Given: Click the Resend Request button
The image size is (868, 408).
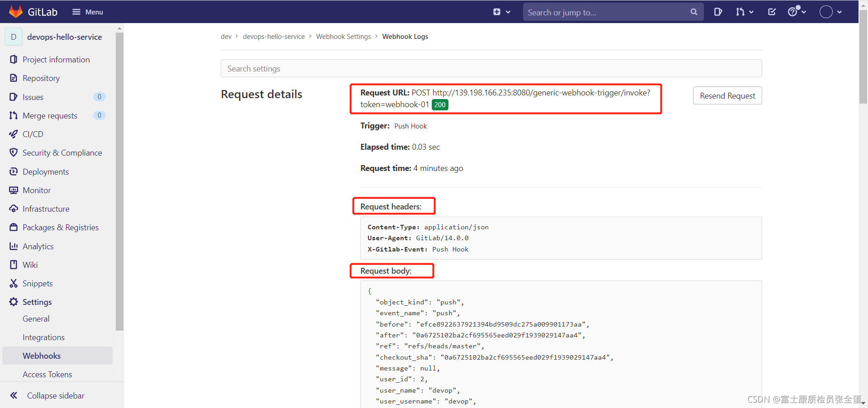Looking at the screenshot, I should pyautogui.click(x=727, y=95).
